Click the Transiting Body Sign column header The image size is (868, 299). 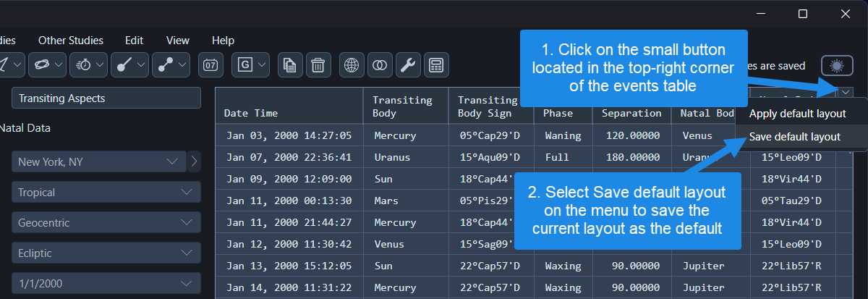491,106
